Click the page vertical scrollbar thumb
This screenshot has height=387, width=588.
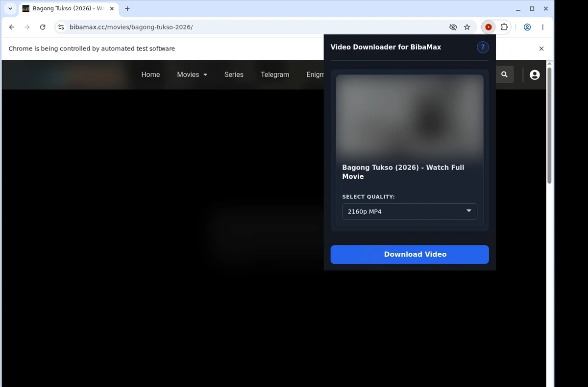pos(549,125)
